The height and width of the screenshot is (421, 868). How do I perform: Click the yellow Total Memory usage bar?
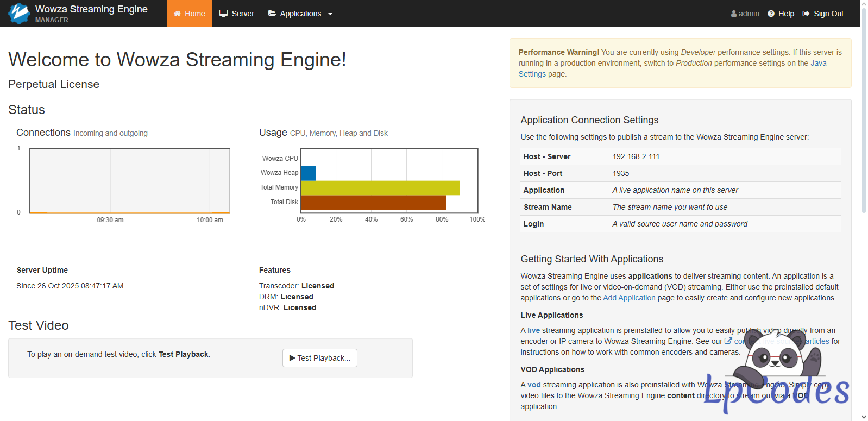pyautogui.click(x=380, y=188)
